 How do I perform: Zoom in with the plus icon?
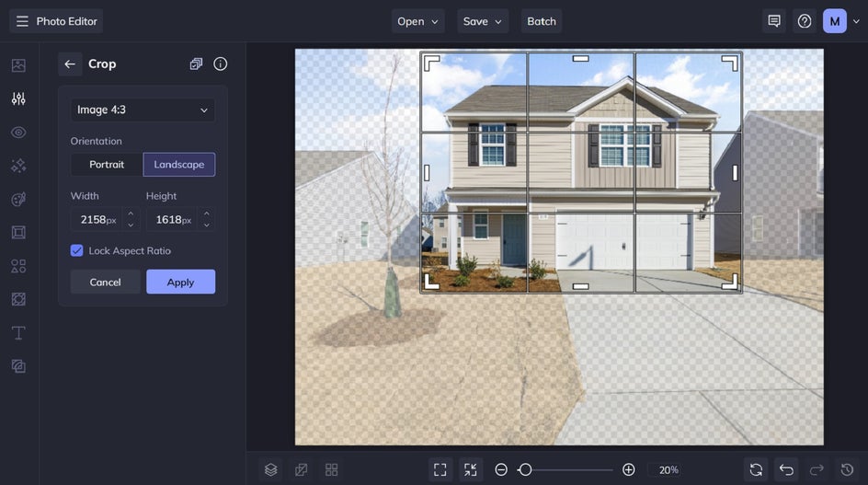tap(628, 469)
